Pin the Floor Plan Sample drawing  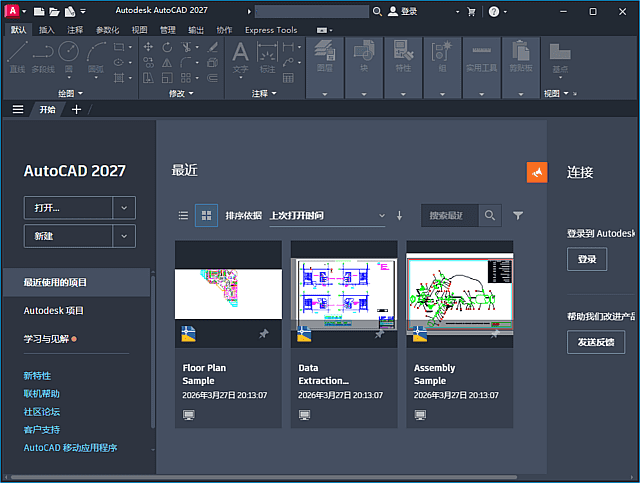point(263,335)
